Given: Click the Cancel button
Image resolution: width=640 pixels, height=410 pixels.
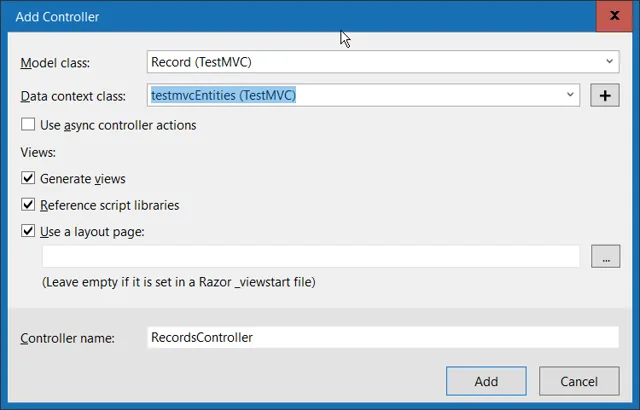Looking at the screenshot, I should tap(579, 381).
